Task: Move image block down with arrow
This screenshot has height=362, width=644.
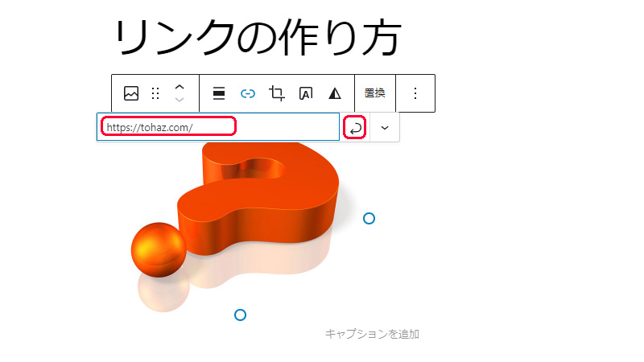Action: coord(180,100)
